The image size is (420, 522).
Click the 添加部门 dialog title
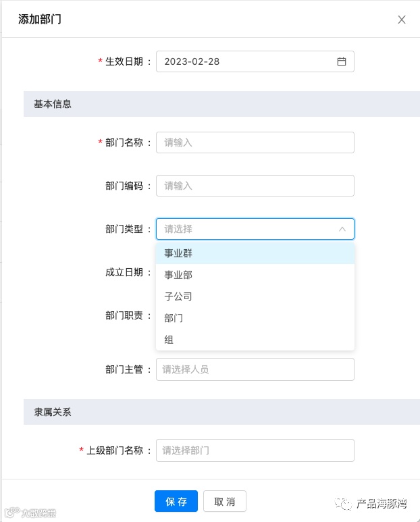(40, 19)
